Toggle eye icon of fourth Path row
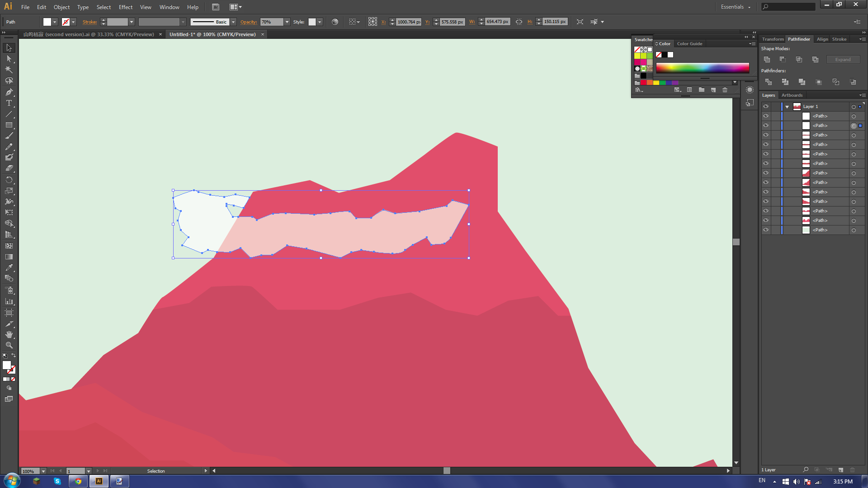The height and width of the screenshot is (488, 868). point(766,145)
